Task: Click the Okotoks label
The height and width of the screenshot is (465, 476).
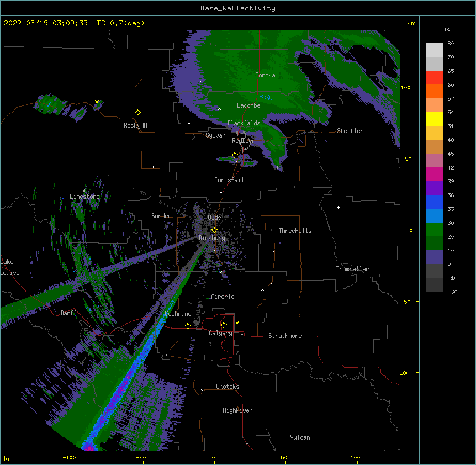Action: tap(228, 387)
